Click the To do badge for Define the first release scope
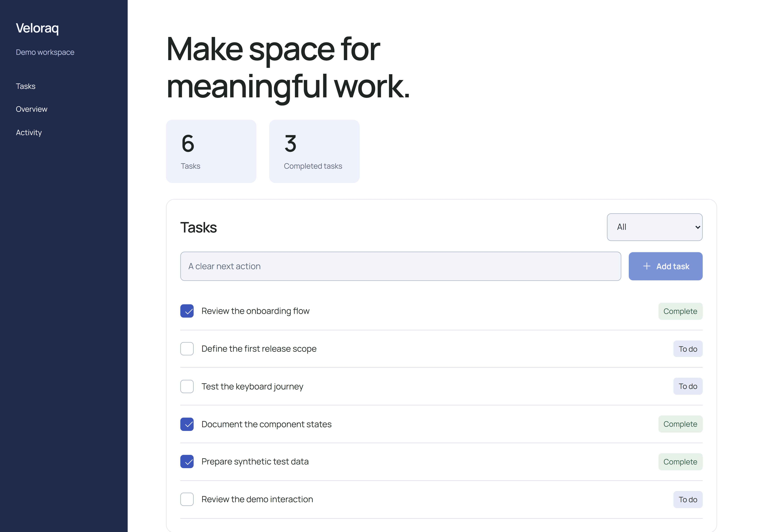 [688, 349]
